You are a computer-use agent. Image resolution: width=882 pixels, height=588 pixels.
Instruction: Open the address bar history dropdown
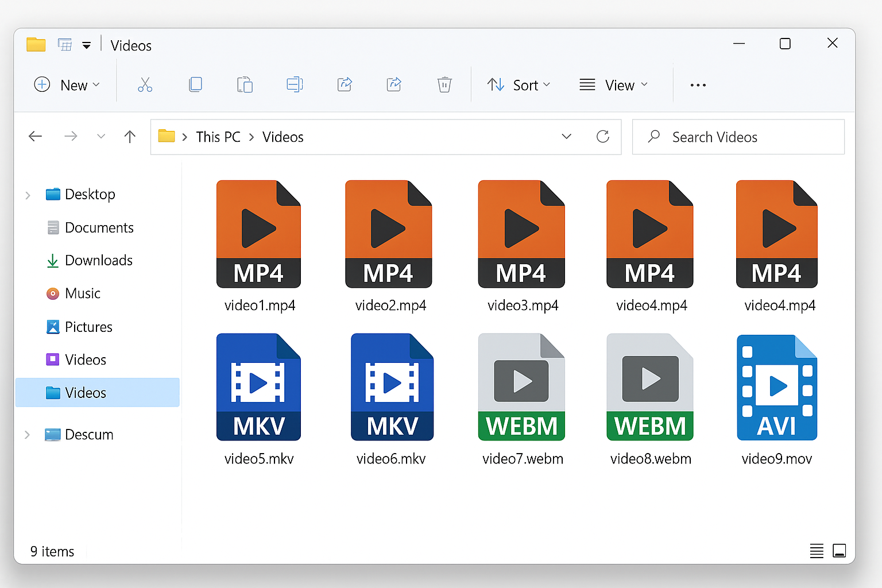(x=567, y=137)
